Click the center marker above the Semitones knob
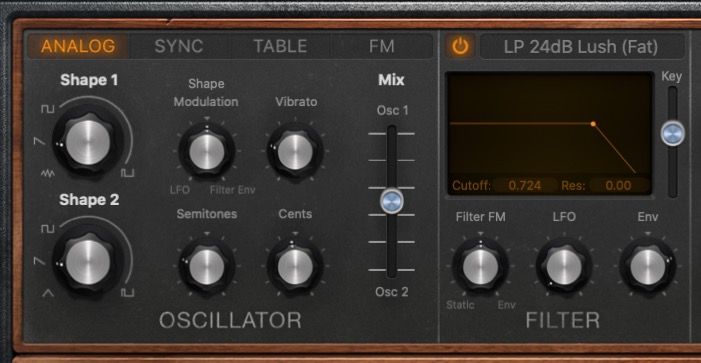 coord(207,234)
